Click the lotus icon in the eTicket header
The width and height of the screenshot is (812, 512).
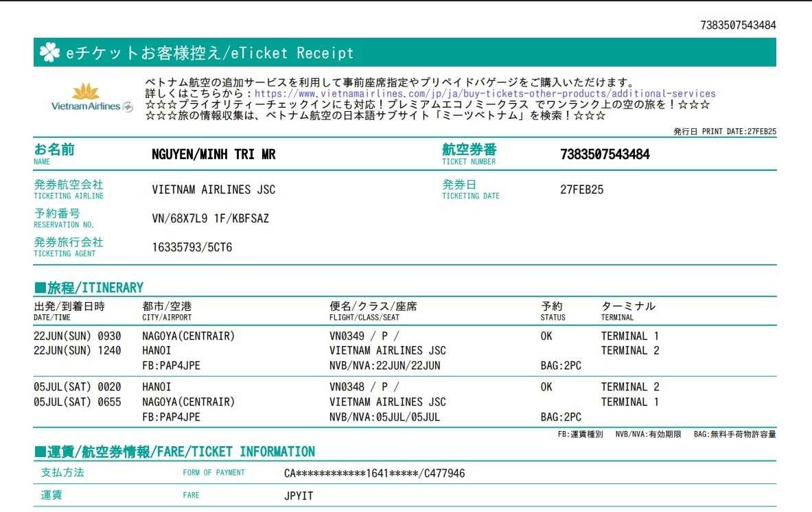pos(49,53)
